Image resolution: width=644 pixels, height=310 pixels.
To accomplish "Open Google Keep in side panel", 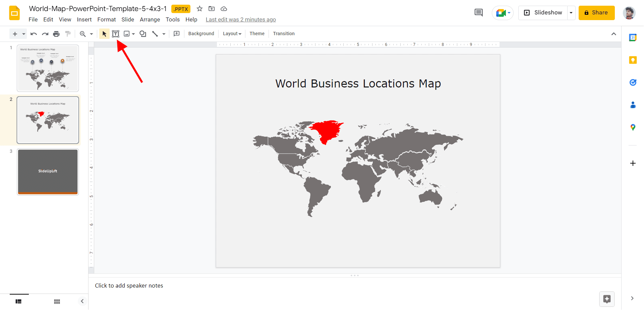I will pos(633,60).
